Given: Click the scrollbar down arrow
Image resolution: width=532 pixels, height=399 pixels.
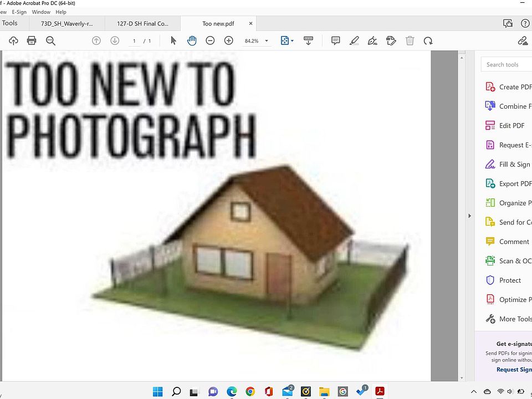Looking at the screenshot, I should [462, 378].
